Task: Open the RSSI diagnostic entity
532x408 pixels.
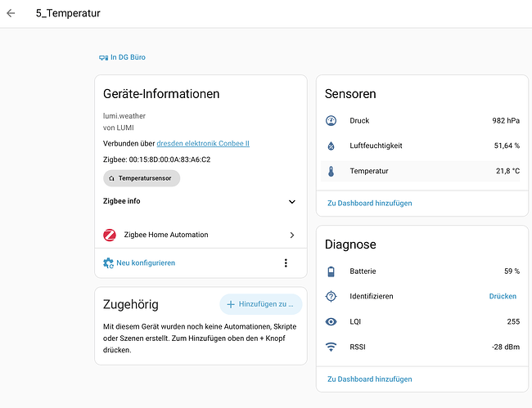Action: [x=422, y=347]
